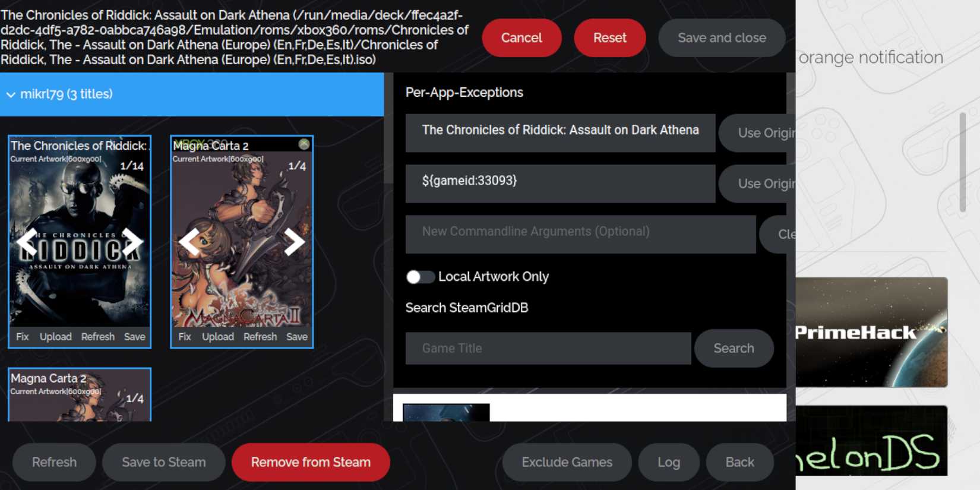Click the right-side page scrollbar
Screen dimensions: 980x490
pos(962,162)
